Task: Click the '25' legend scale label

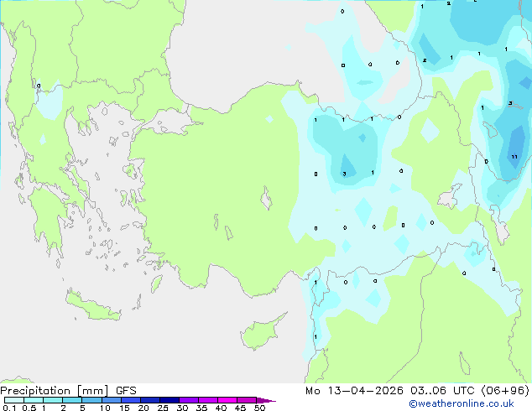Action: coord(163,408)
